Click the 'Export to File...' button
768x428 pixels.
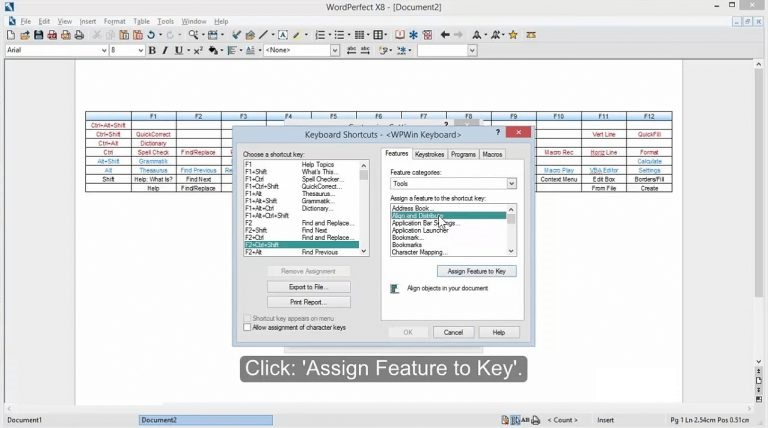(309, 287)
